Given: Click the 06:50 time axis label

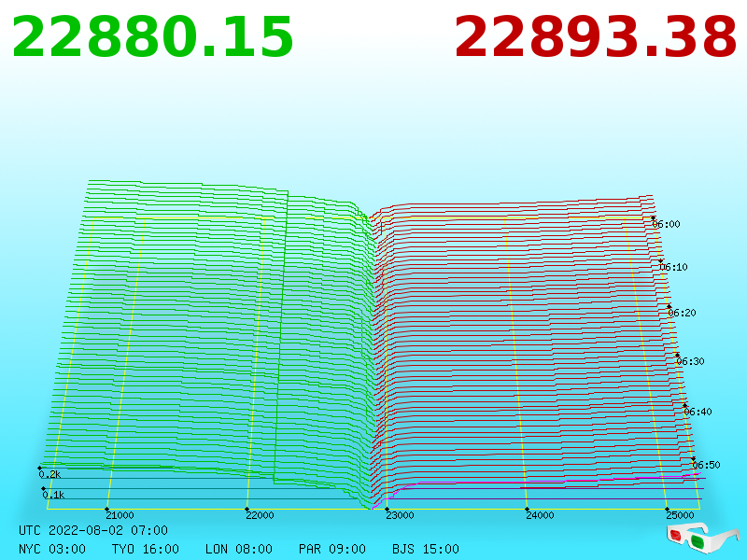Looking at the screenshot, I should [x=706, y=464].
